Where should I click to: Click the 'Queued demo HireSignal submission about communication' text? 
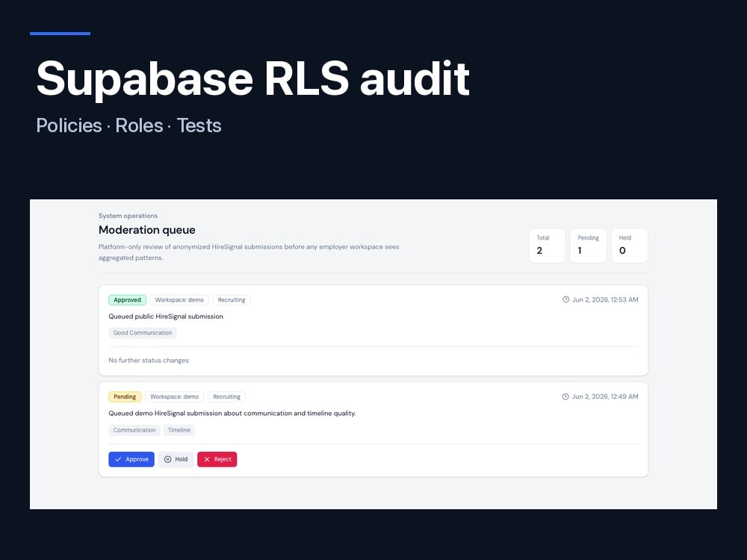pos(232,414)
